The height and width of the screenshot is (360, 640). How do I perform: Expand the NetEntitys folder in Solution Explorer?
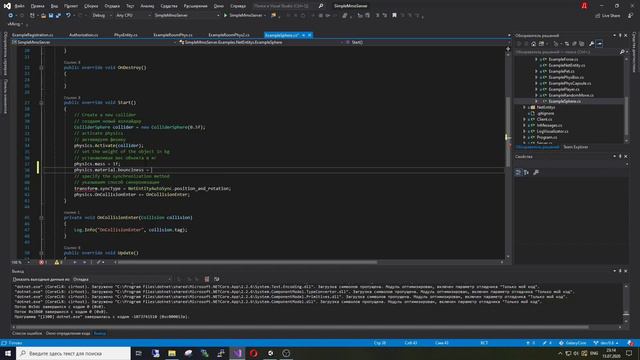[524, 107]
